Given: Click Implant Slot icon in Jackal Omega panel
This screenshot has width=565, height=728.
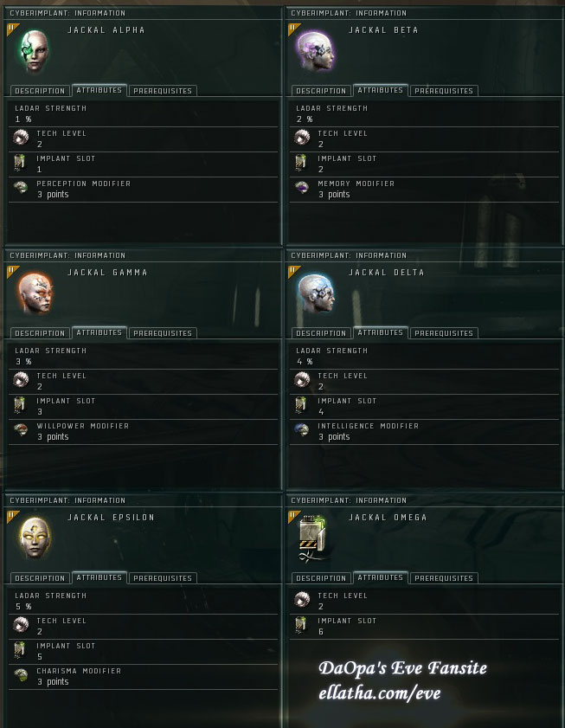Looking at the screenshot, I should 301,625.
